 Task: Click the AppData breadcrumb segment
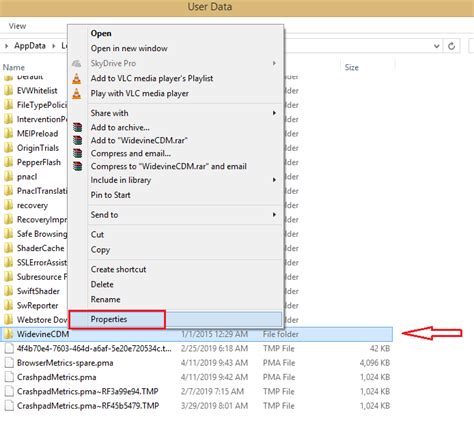(30, 46)
